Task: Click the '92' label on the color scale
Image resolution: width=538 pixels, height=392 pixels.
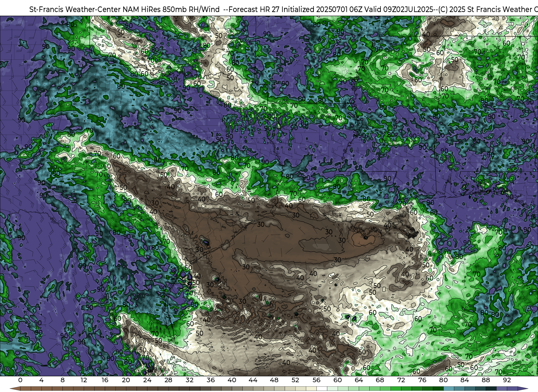Action: click(x=507, y=380)
